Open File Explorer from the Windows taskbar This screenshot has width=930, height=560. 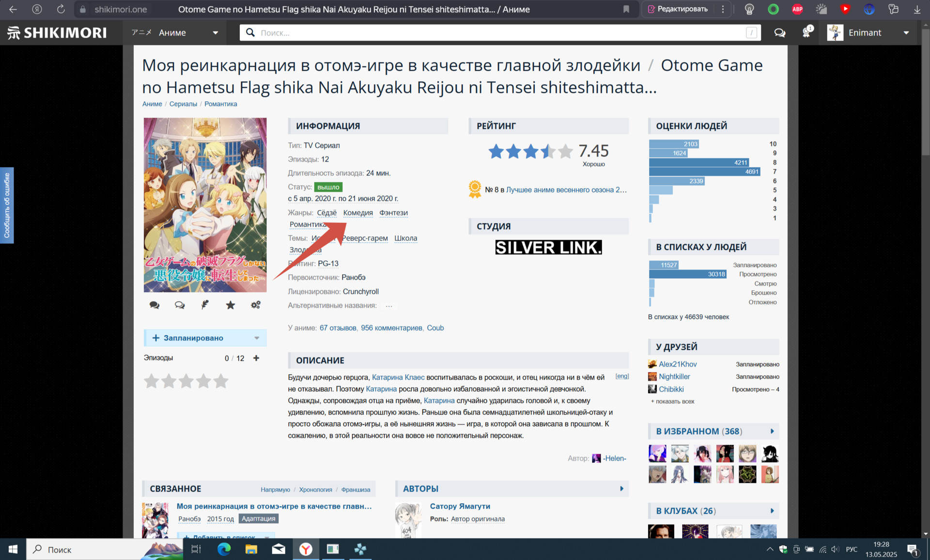pyautogui.click(x=251, y=549)
